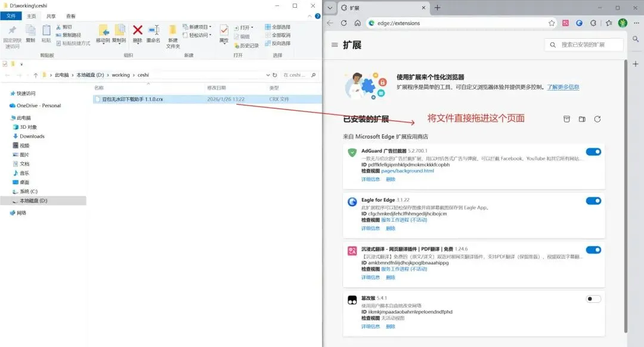Click Move To icon in ribbon
This screenshot has height=347, width=644.
tap(103, 30)
